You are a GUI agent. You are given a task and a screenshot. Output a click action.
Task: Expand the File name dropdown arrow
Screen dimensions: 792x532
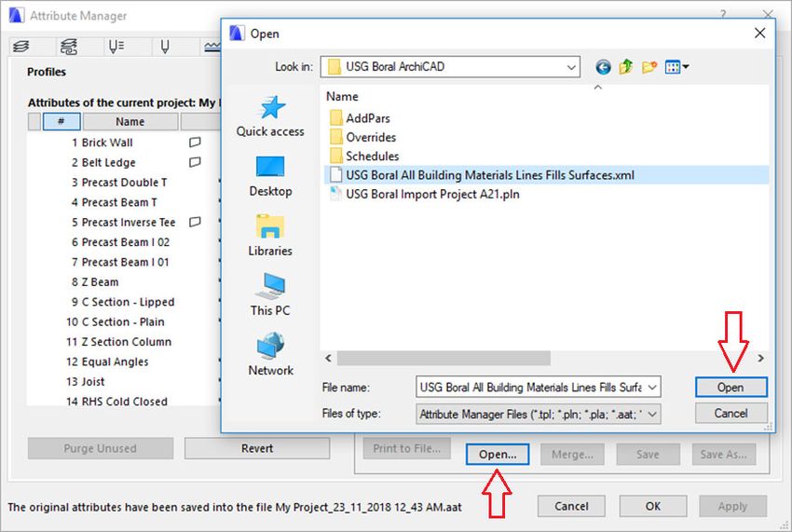pyautogui.click(x=652, y=388)
